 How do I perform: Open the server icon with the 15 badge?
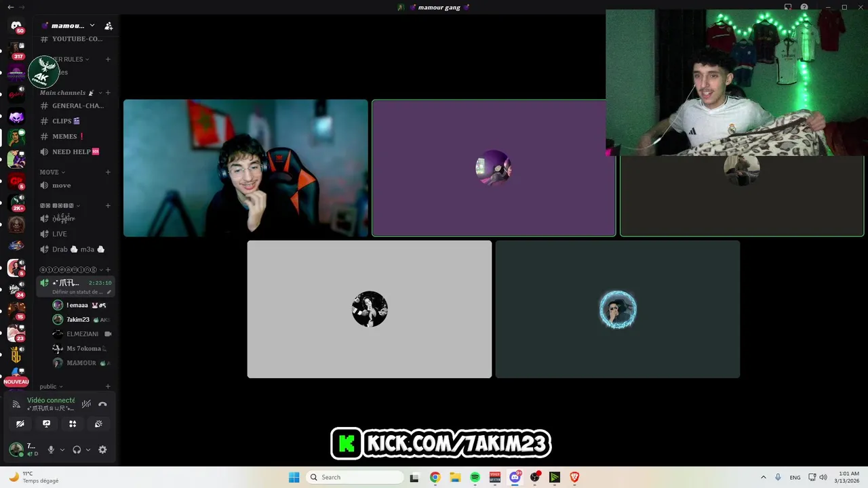click(x=16, y=310)
